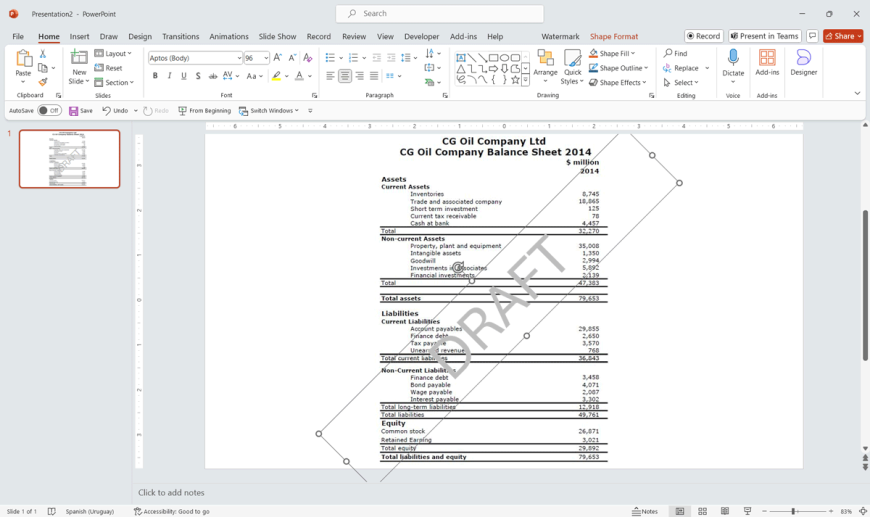The width and height of the screenshot is (870, 517).
Task: Click the Replace button
Action: (x=681, y=68)
